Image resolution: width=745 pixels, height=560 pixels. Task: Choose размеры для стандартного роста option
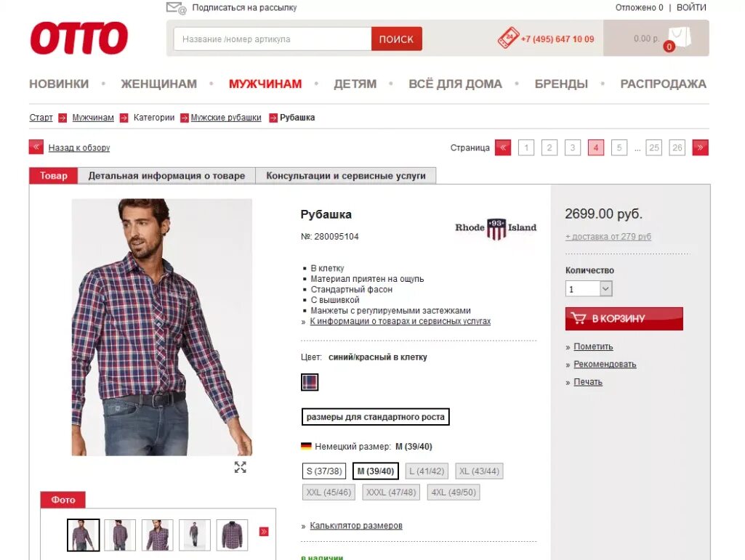[375, 417]
